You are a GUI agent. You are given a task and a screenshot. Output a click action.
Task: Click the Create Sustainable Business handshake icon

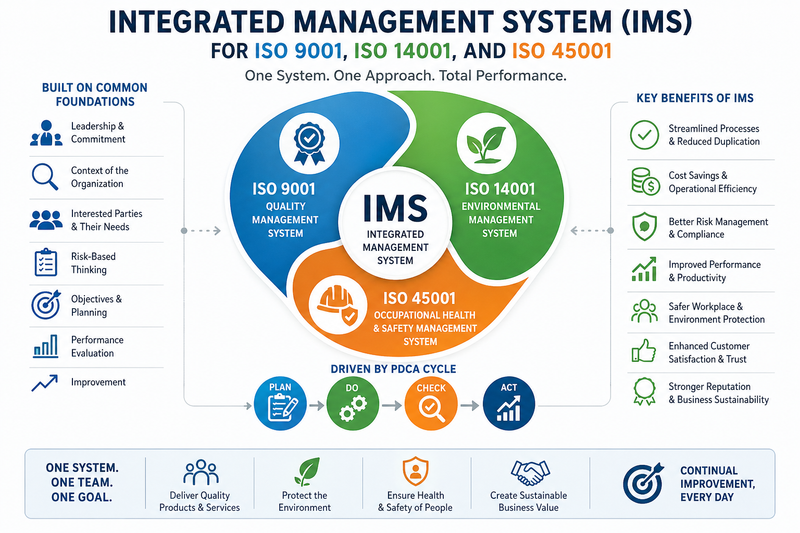tap(531, 472)
